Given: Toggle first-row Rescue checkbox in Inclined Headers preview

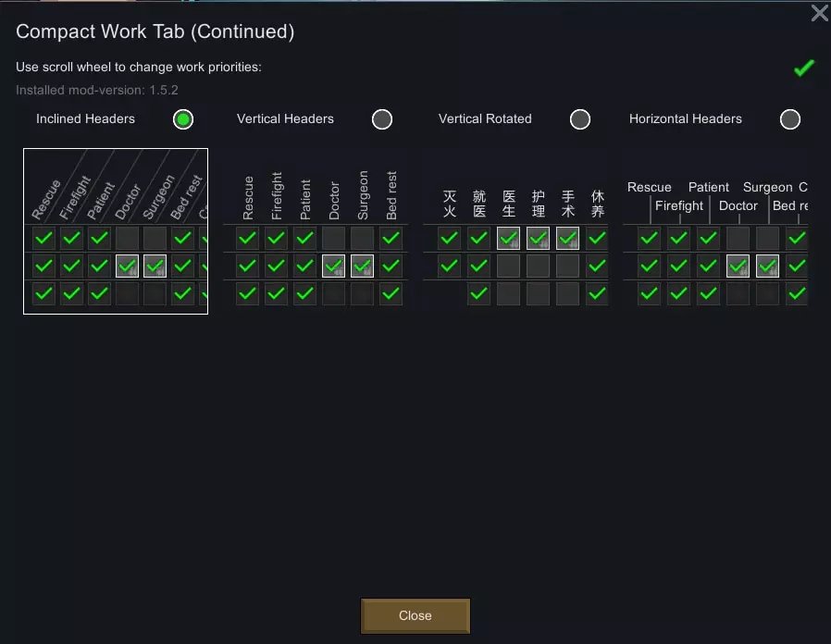Looking at the screenshot, I should pos(43,239).
